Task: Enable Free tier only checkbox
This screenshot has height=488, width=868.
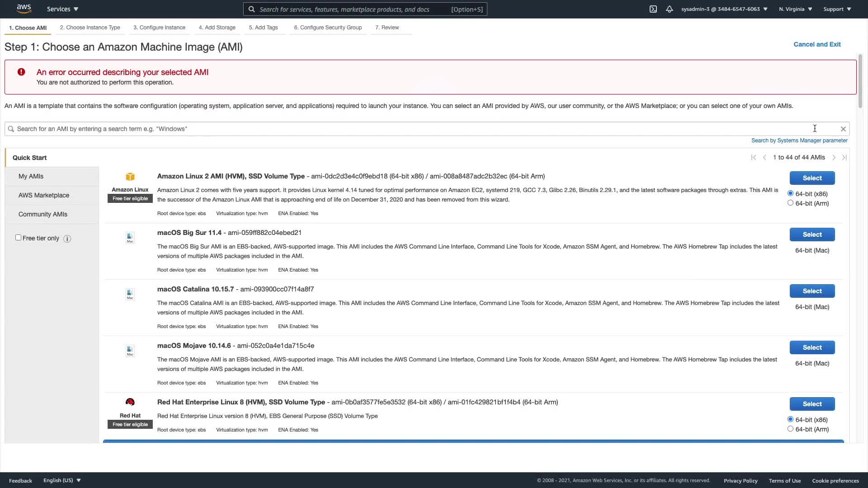Action: pos(19,238)
